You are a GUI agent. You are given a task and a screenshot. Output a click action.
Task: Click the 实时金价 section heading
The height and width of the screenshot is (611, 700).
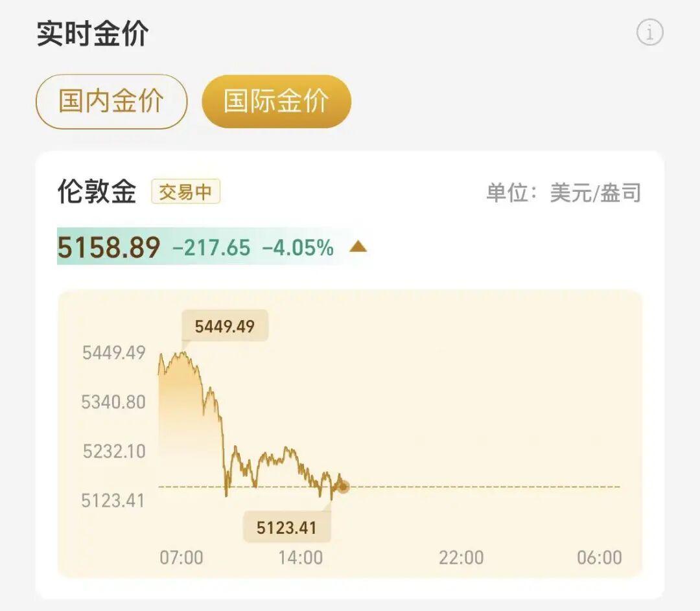coord(92,34)
